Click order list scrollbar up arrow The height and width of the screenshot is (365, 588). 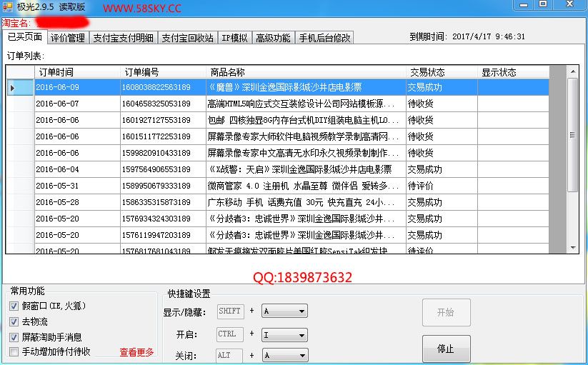572,71
